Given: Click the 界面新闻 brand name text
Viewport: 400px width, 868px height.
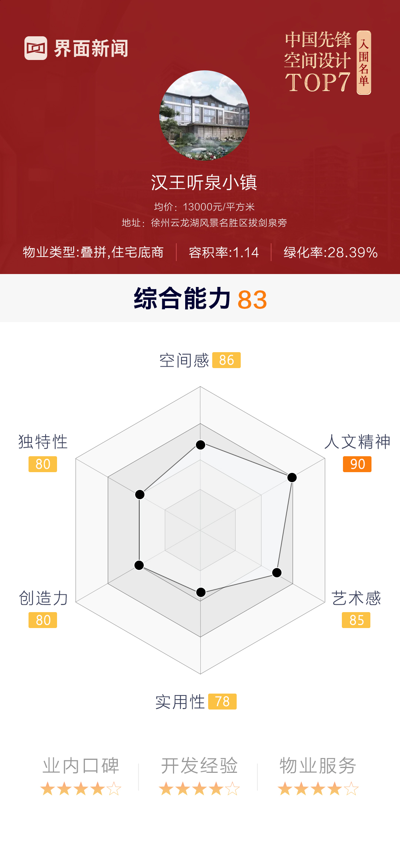Looking at the screenshot, I should pyautogui.click(x=91, y=49).
